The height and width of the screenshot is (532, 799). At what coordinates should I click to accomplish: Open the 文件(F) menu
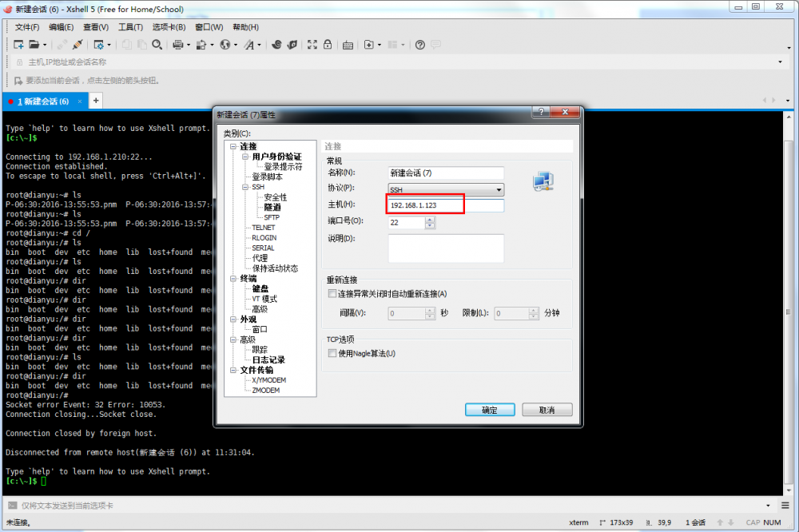click(27, 27)
